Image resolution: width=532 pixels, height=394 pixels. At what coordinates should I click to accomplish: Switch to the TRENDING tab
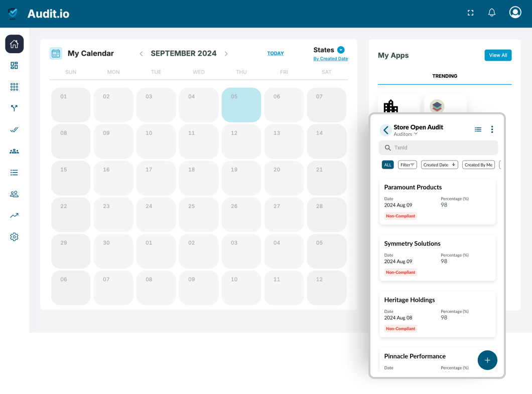click(x=445, y=76)
